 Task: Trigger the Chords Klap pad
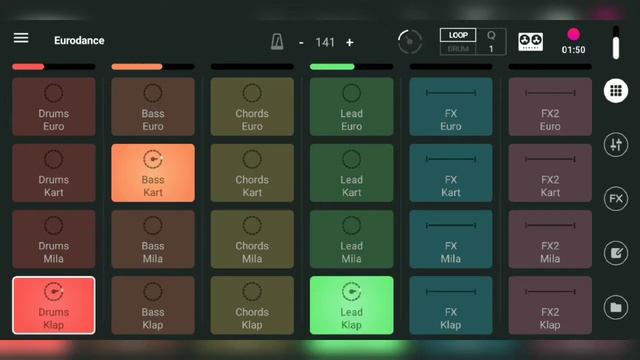252,305
